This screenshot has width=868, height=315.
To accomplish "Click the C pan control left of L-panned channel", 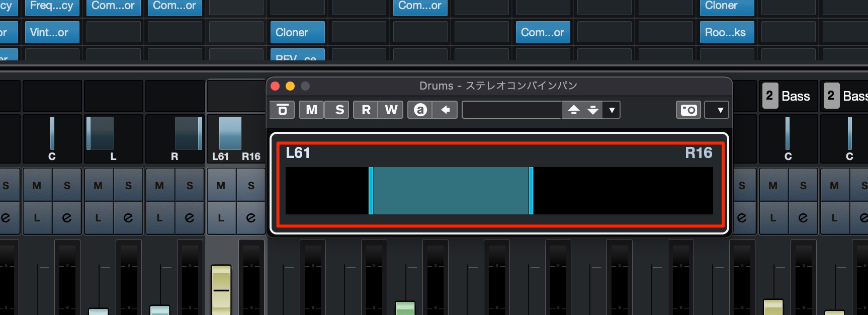I will click(52, 139).
